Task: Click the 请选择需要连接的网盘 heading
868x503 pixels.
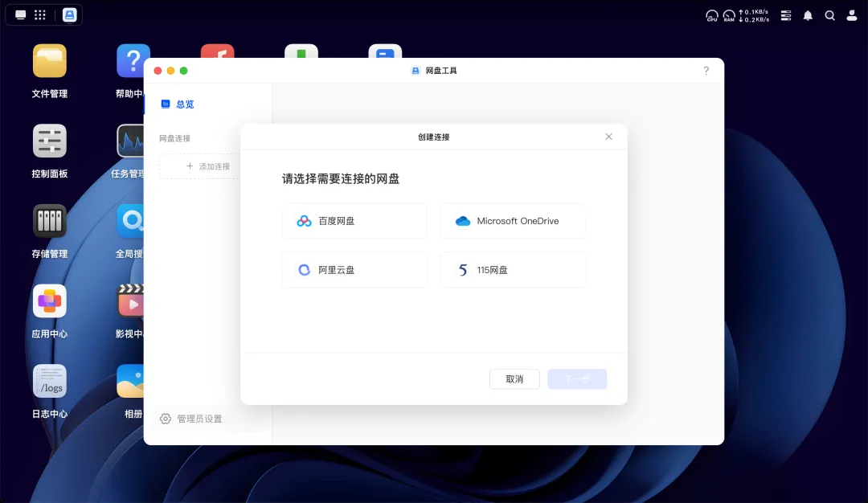Action: (x=341, y=178)
